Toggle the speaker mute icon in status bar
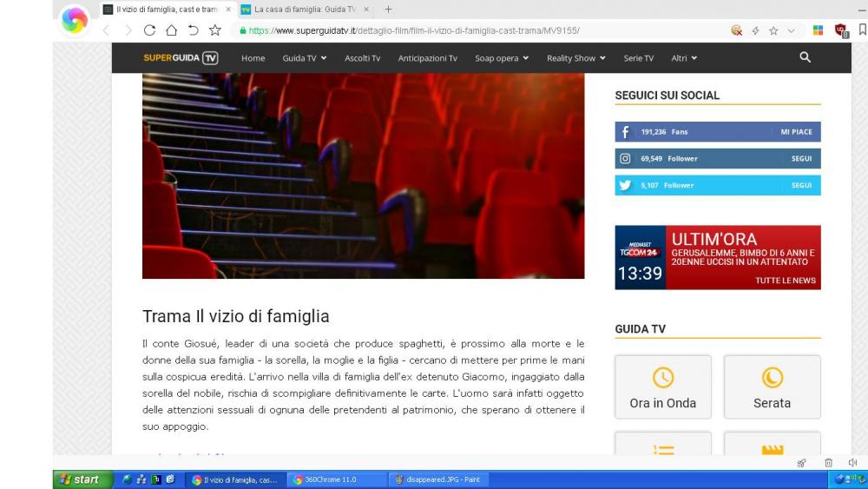 (852, 462)
